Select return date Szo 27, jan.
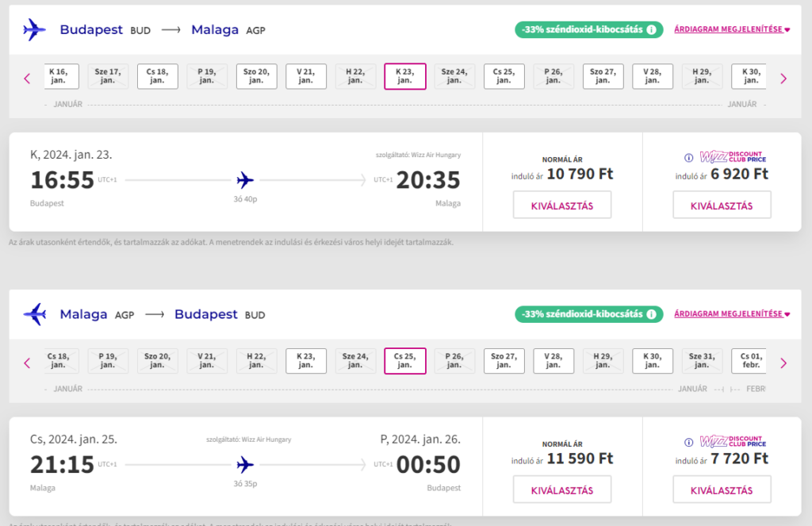Viewport: 812px width, 526px height. point(504,361)
